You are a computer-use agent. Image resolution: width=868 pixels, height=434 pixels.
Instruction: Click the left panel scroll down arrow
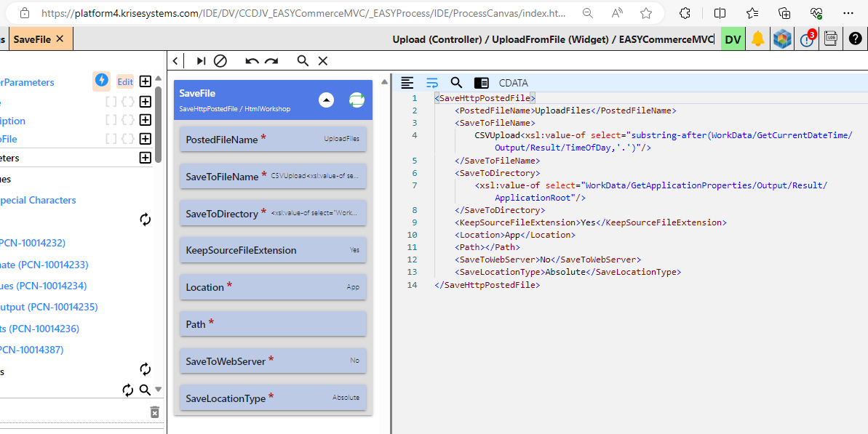tap(159, 389)
